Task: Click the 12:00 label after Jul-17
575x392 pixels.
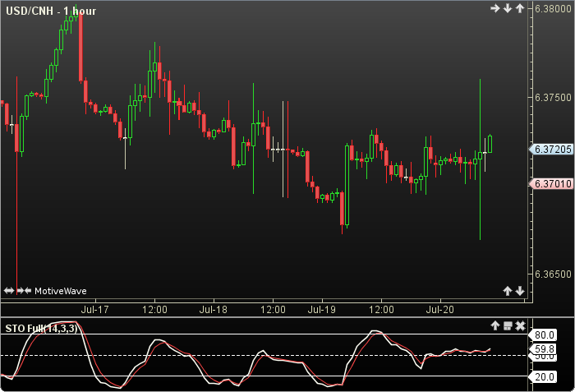Action: pos(154,310)
